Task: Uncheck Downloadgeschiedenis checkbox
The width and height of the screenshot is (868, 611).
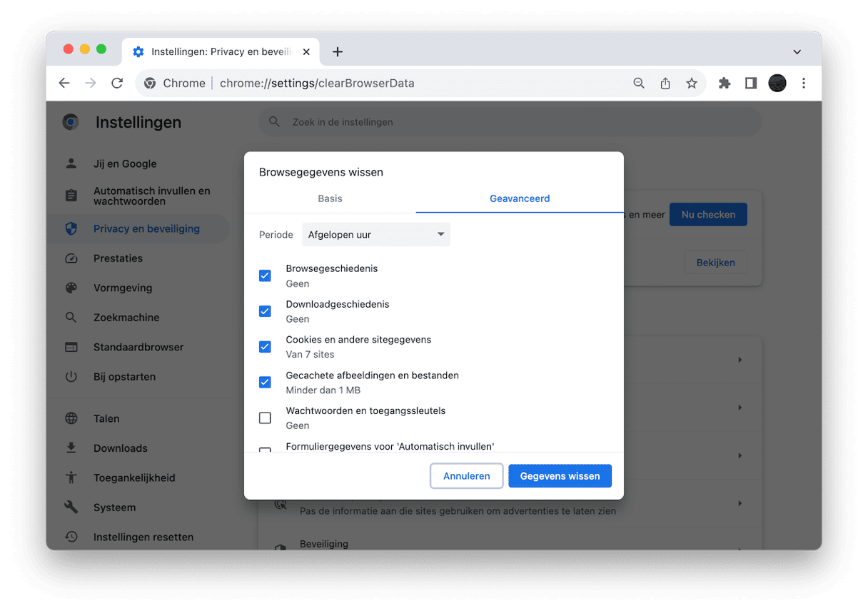Action: coord(265,311)
